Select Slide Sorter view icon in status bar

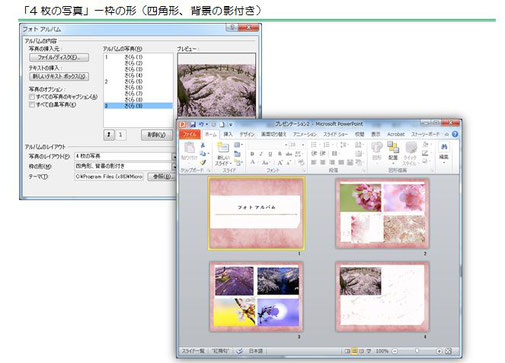pos(355,351)
